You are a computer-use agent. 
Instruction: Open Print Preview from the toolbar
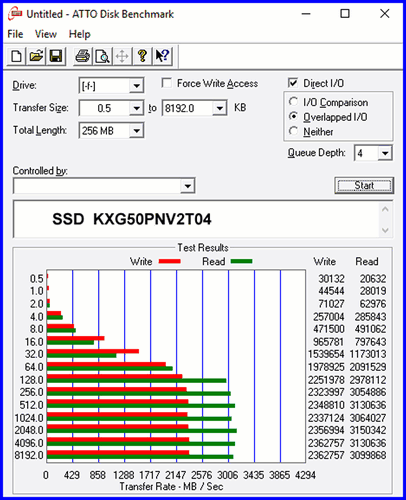click(102, 56)
